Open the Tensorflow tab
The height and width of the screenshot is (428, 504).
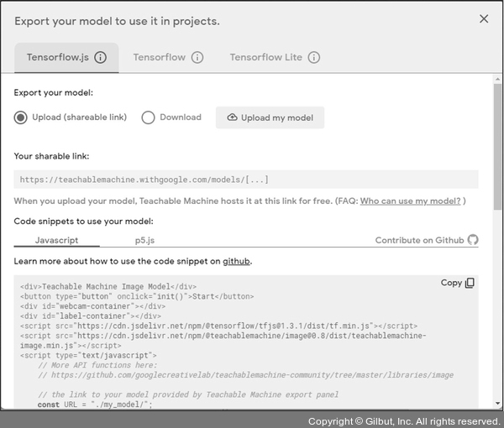coord(159,58)
